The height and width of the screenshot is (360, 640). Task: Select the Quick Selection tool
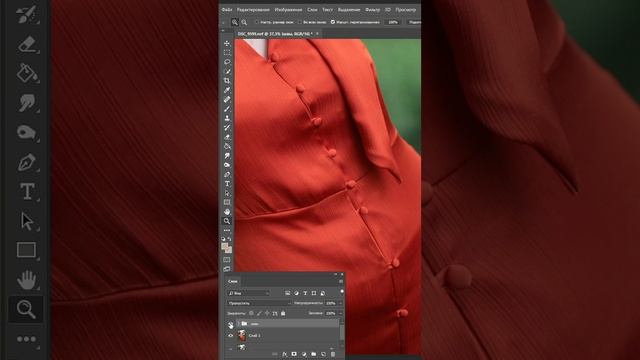pos(227,71)
